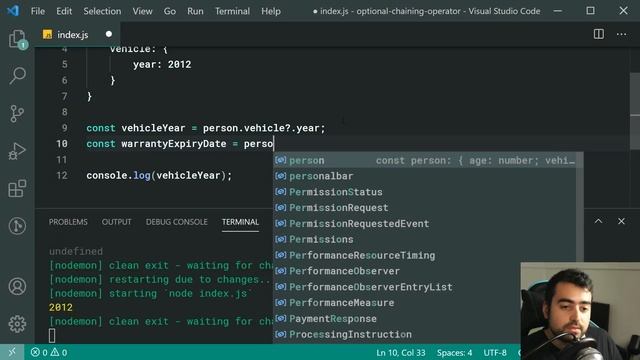This screenshot has height=360, width=640.
Task: Switch to the OUTPUT panel tab
Action: [x=116, y=222]
